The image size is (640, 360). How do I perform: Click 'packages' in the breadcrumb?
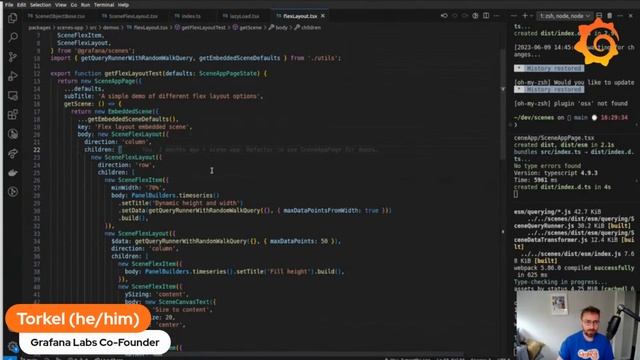[x=40, y=28]
